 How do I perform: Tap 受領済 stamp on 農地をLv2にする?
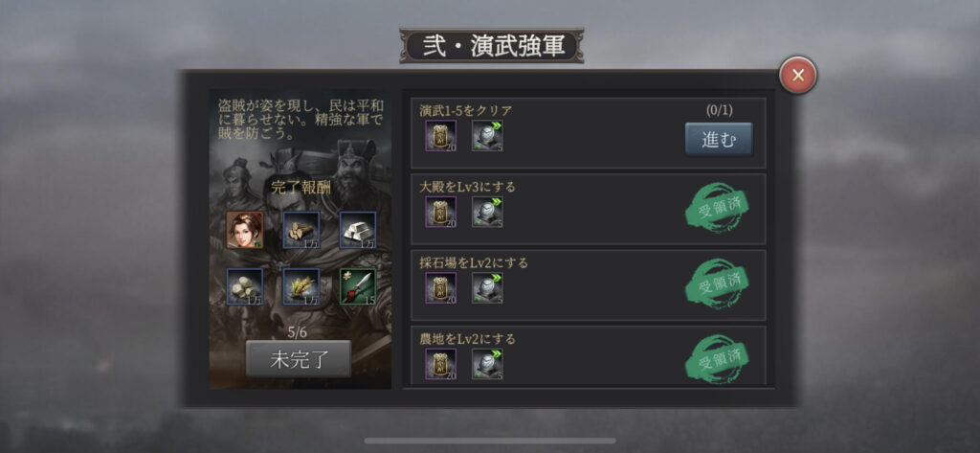pyautogui.click(x=718, y=358)
